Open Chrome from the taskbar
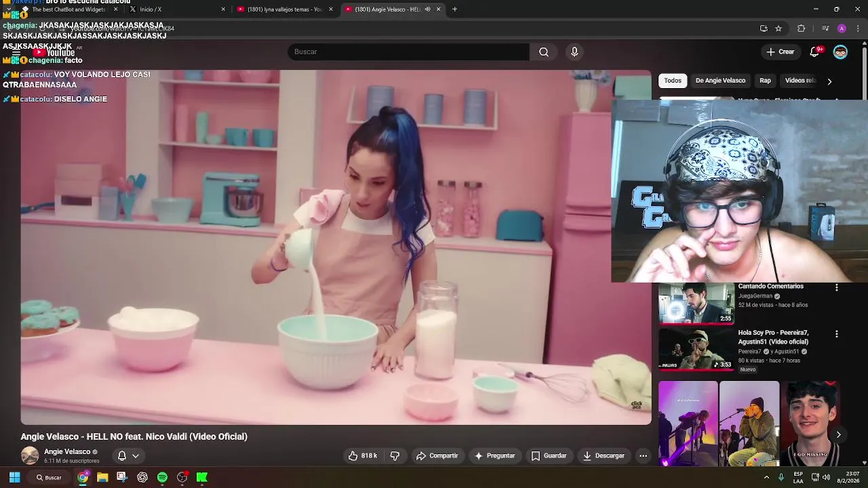The height and width of the screenshot is (488, 868). pos(83,477)
